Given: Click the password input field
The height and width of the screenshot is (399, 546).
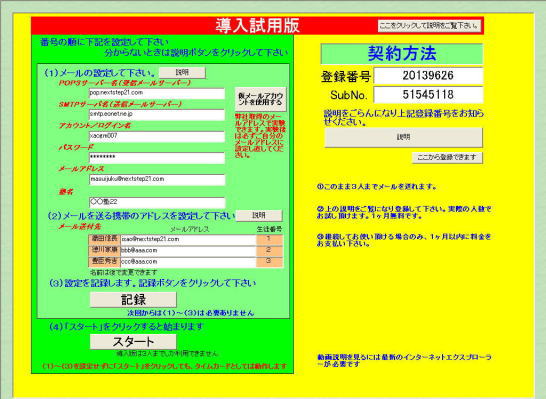Looking at the screenshot, I should (x=157, y=158).
